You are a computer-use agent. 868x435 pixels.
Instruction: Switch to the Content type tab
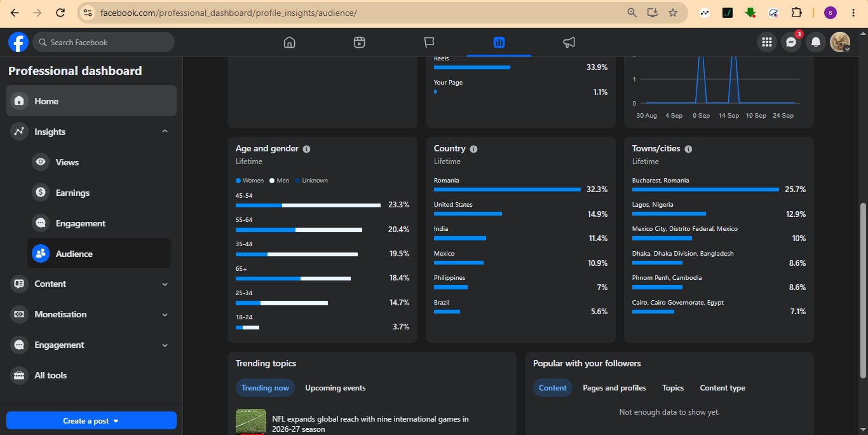point(722,388)
